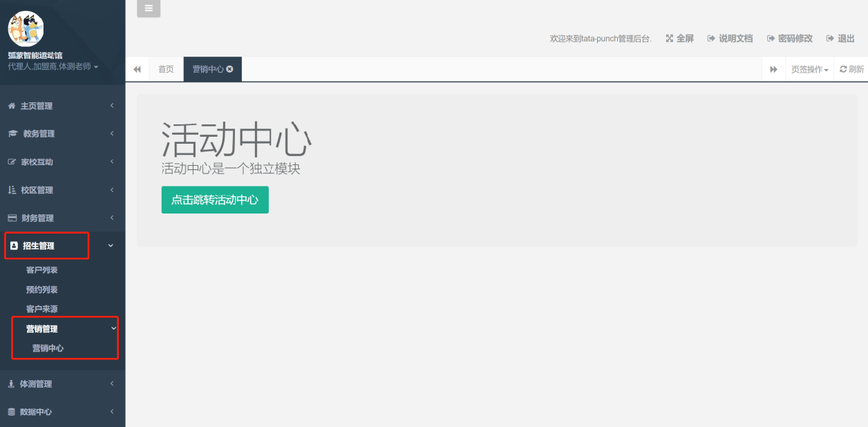This screenshot has width=868, height=427.
Task: Open 预约列表 in sidebar
Action: [41, 290]
